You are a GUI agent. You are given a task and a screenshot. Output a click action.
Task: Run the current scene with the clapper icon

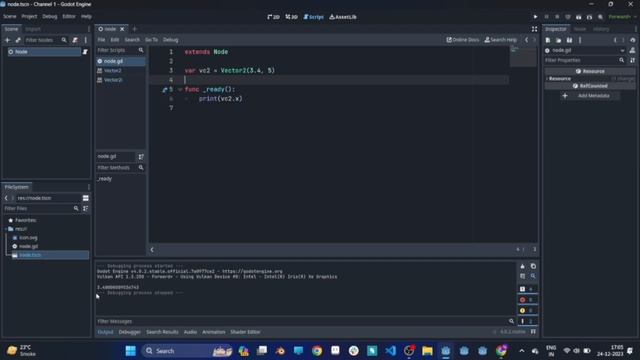click(578, 17)
